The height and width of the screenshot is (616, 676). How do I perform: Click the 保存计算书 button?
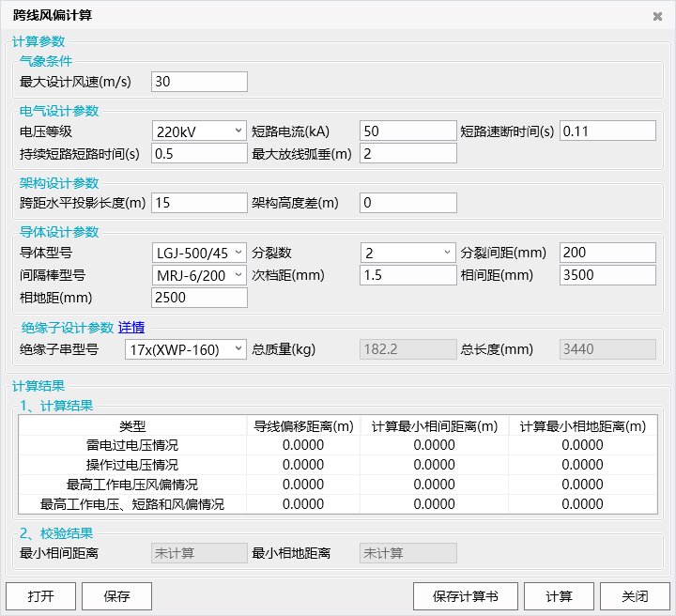(x=465, y=596)
